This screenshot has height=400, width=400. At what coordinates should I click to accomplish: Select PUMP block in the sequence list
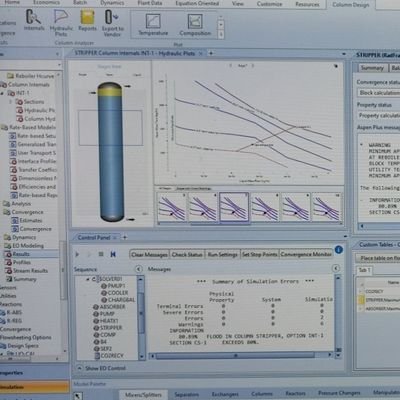tap(104, 314)
